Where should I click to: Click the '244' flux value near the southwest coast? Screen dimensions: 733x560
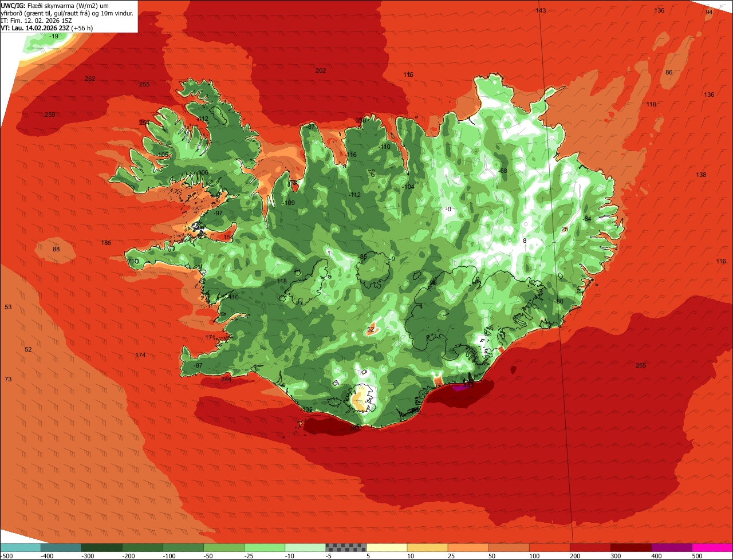click(x=226, y=379)
